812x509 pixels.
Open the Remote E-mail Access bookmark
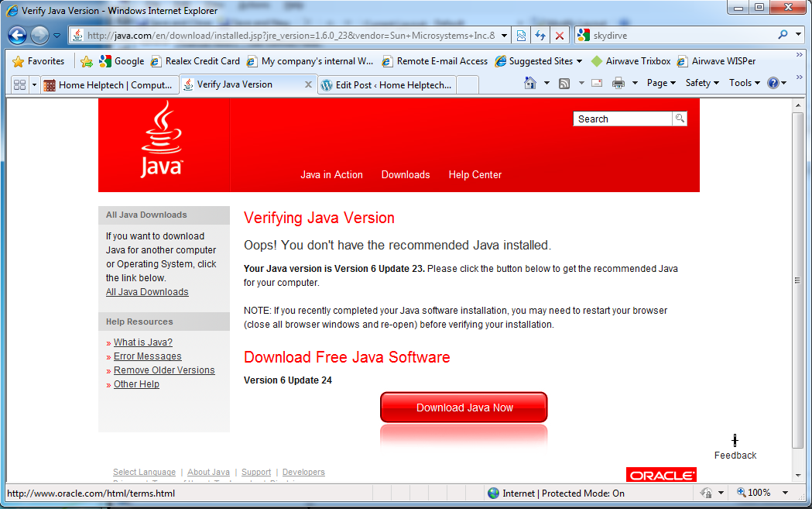[x=434, y=61]
